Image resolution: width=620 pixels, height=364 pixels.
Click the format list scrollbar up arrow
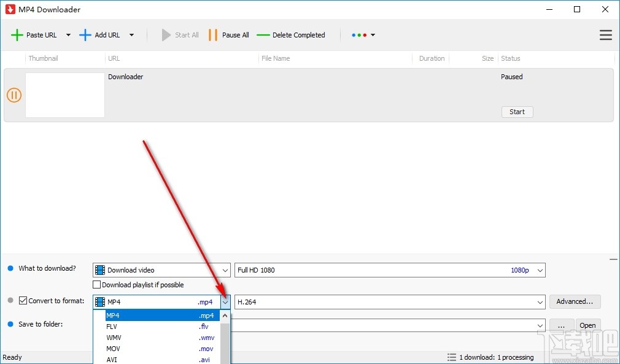[x=225, y=316]
